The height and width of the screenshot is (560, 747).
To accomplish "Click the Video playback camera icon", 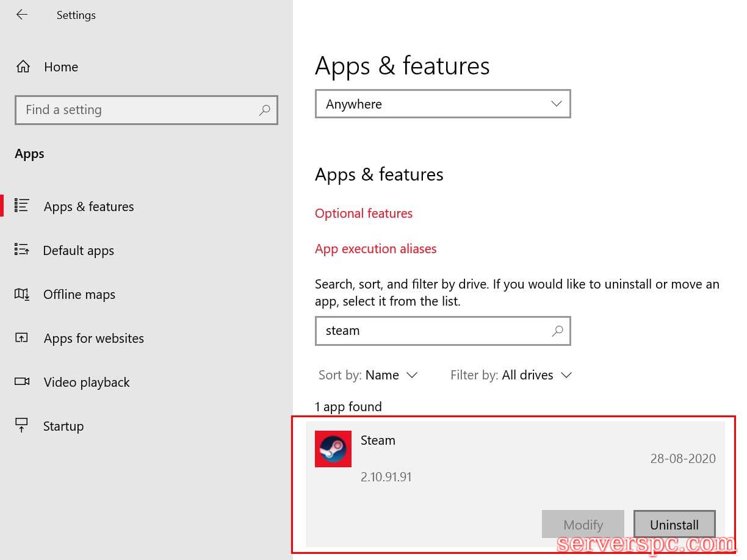I will [x=22, y=382].
